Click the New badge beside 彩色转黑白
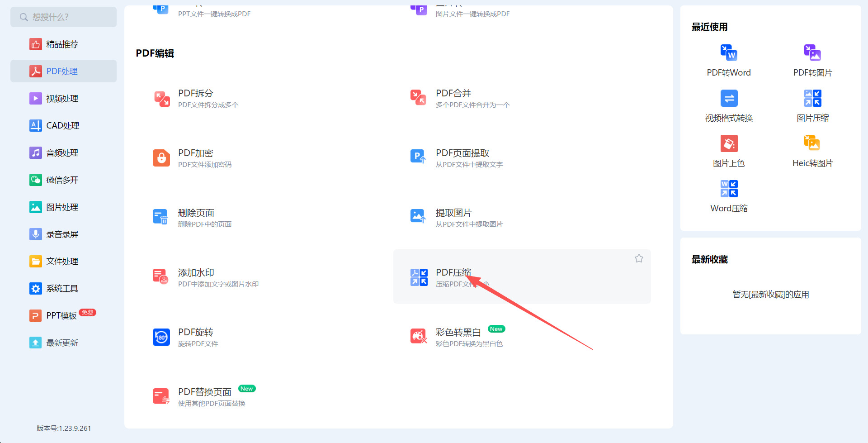The image size is (868, 443). coord(496,329)
